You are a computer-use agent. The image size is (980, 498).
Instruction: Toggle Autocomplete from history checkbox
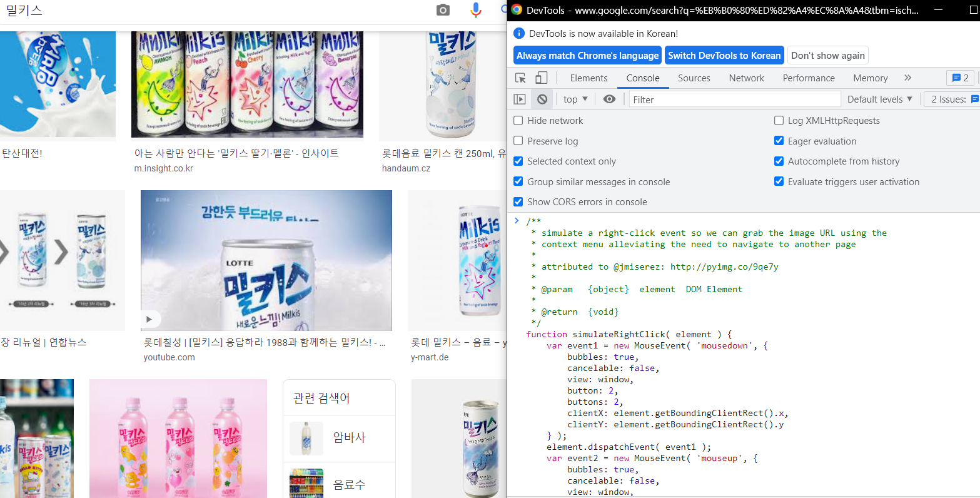pos(779,161)
